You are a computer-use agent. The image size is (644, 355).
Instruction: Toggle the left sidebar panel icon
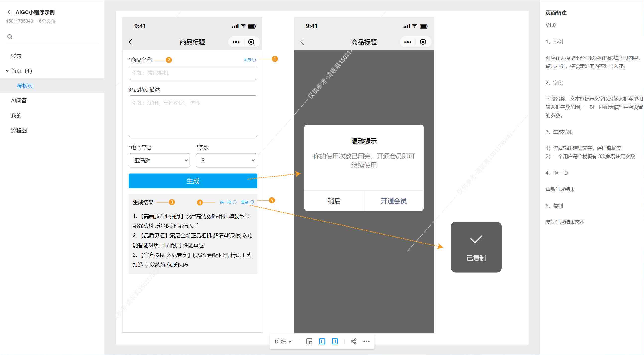pyautogui.click(x=322, y=341)
